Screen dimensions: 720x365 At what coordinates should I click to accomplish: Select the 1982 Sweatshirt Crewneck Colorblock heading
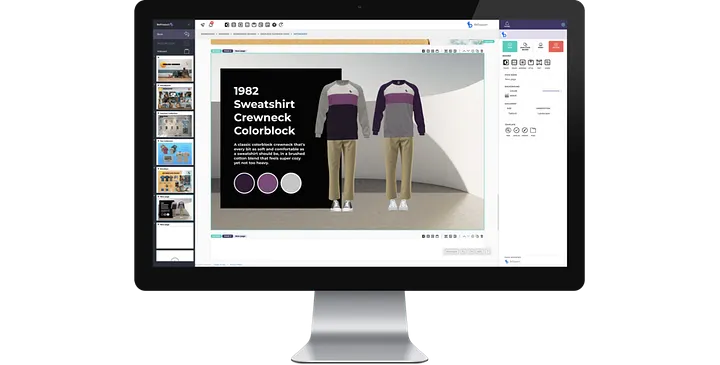click(x=264, y=111)
